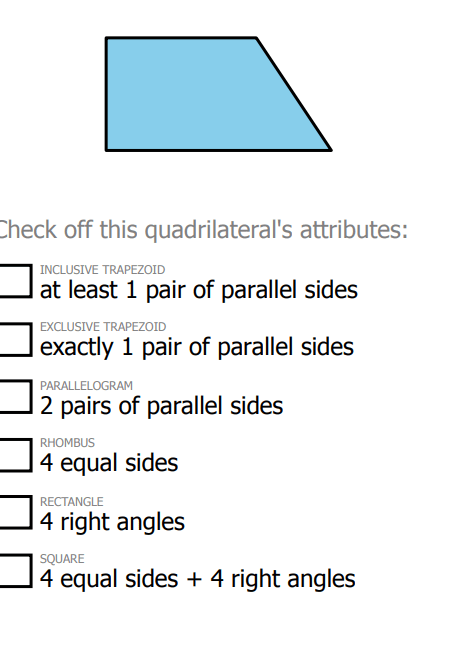
Task: Tick the Exclusive Trapezoid checkbox
Action: (x=15, y=340)
